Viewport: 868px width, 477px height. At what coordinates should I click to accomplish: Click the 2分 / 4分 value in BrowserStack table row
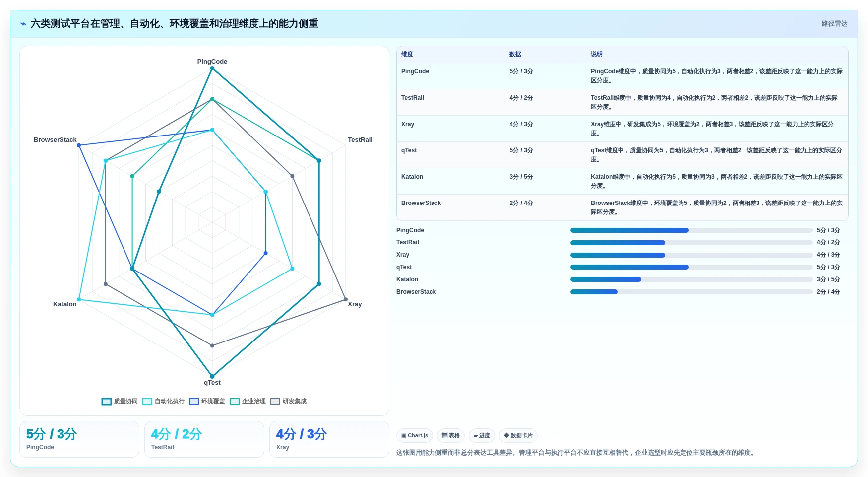click(521, 203)
